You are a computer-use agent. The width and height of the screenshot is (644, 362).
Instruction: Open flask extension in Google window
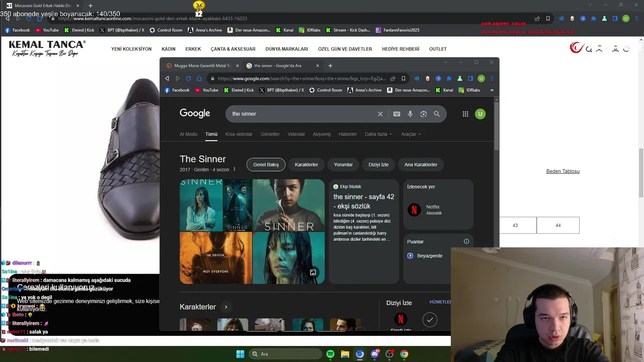point(459,78)
